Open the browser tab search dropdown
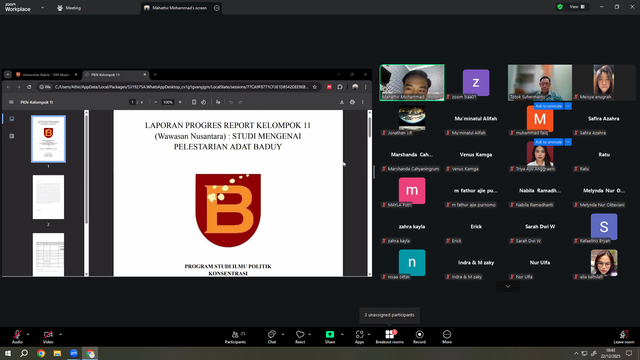The height and width of the screenshot is (360, 640). point(8,75)
